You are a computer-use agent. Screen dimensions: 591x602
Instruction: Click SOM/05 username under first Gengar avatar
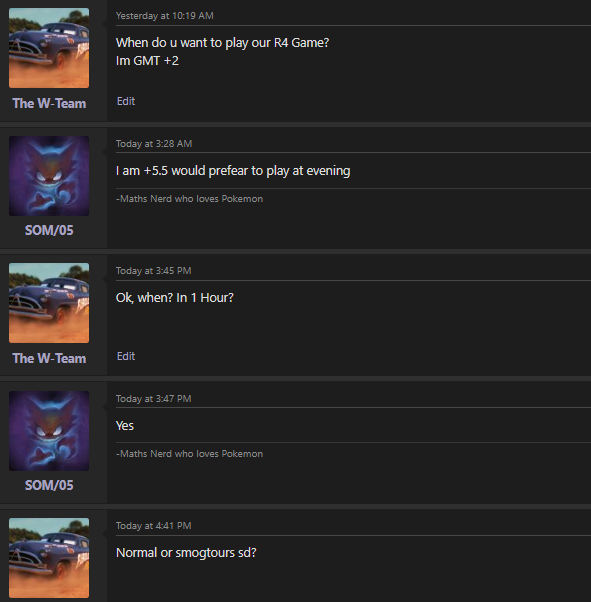coord(49,230)
